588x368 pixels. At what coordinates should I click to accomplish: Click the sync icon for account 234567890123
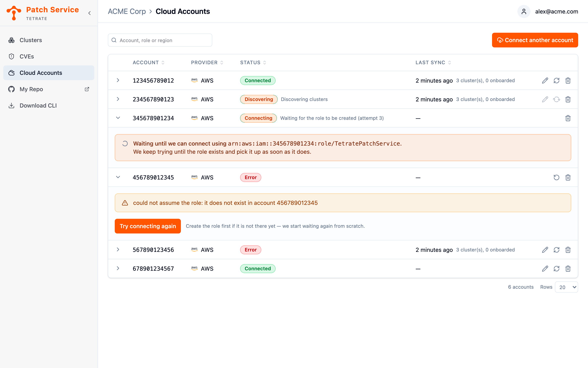click(556, 99)
